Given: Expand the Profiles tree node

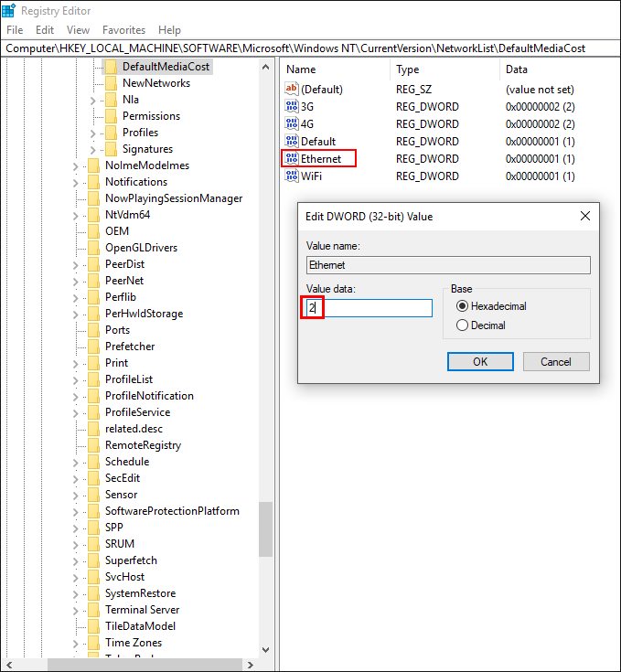Looking at the screenshot, I should pyautogui.click(x=93, y=133).
